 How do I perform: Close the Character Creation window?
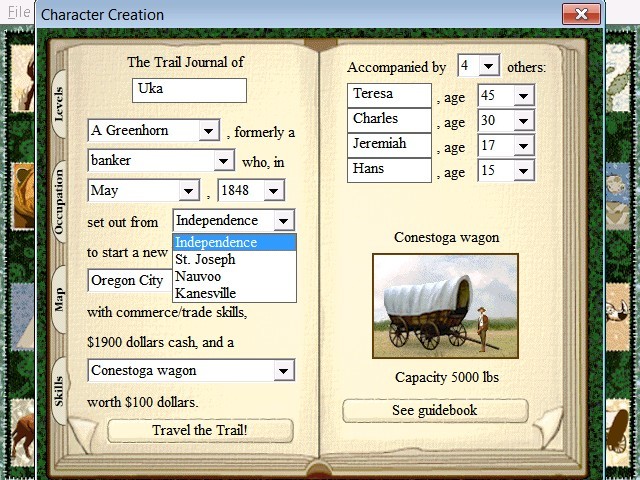point(581,14)
